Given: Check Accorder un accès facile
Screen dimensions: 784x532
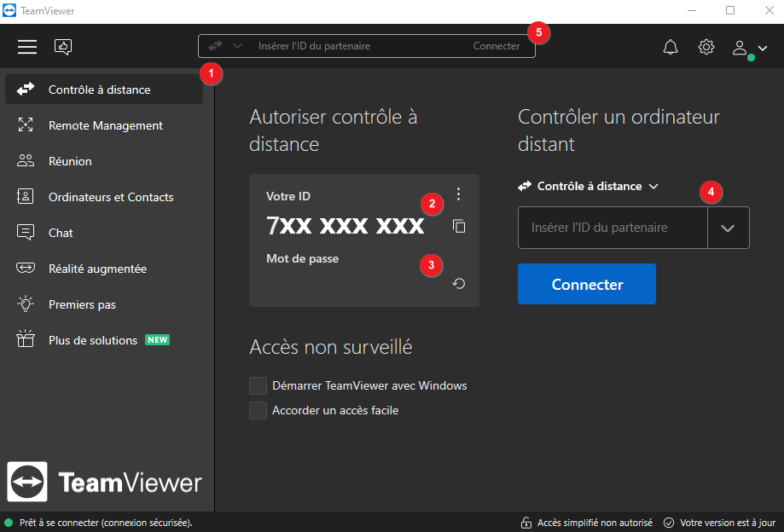Looking at the screenshot, I should (x=258, y=410).
